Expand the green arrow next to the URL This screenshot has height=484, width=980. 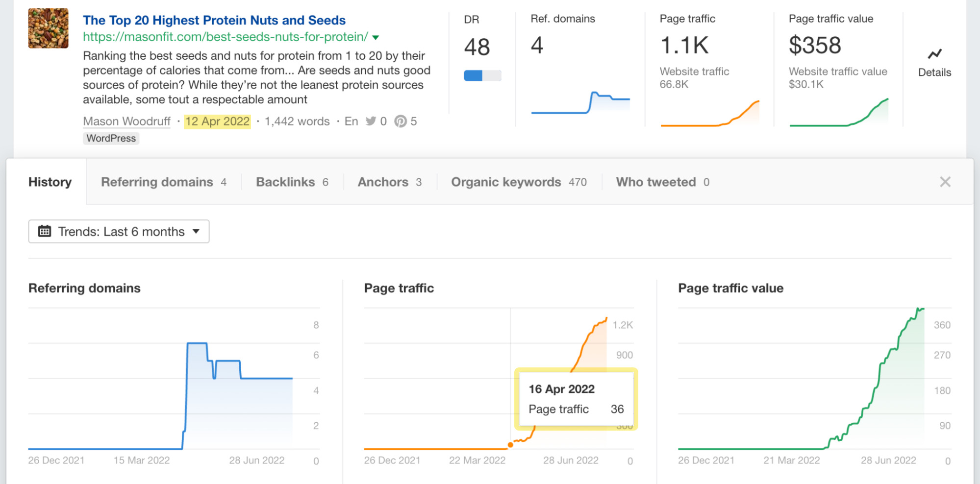tap(376, 37)
